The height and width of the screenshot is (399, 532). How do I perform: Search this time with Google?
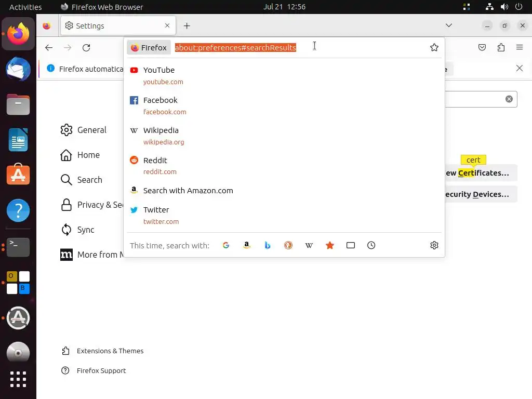(226, 245)
